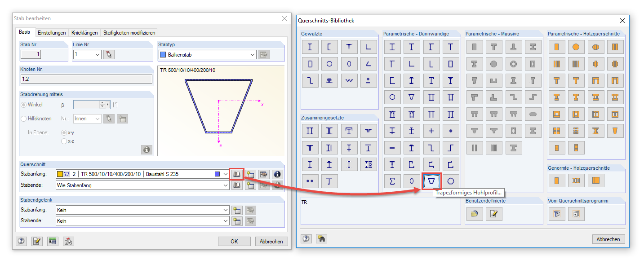This screenshot has width=644, height=260.
Task: Click the user-defined section edit icon
Action: pos(494,214)
